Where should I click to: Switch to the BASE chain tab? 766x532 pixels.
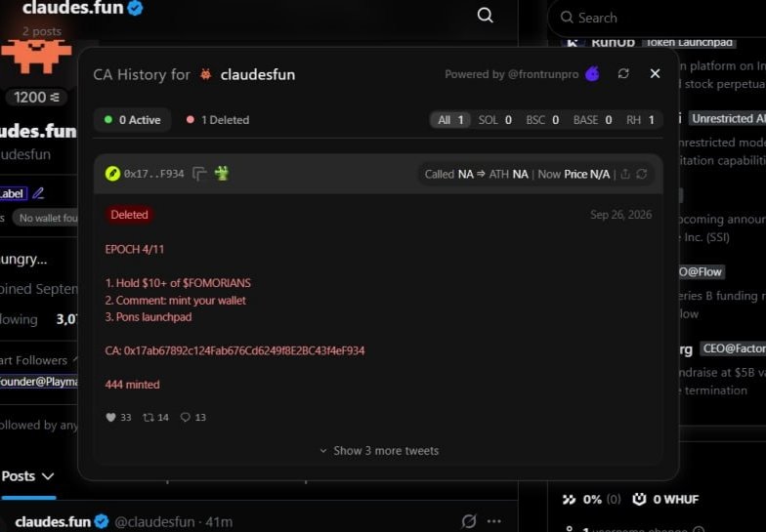point(592,120)
